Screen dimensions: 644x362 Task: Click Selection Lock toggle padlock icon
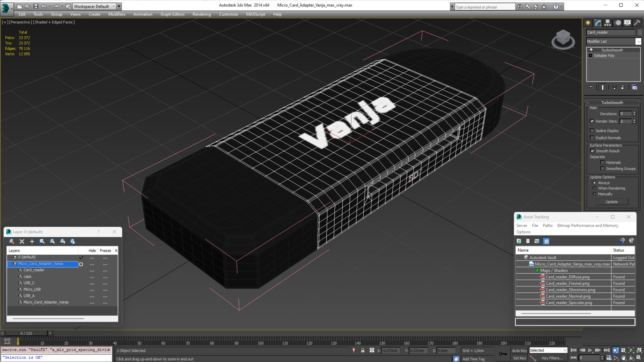363,350
